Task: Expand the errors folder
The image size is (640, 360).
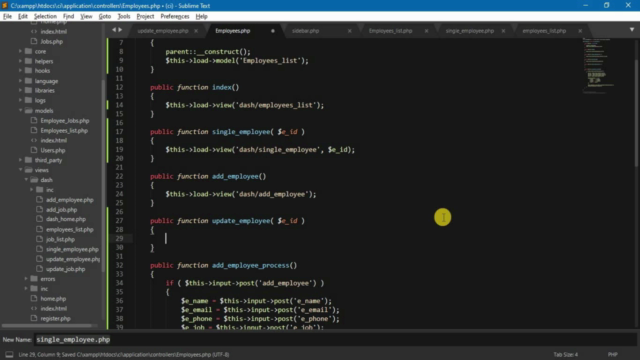Action: (x=26, y=279)
